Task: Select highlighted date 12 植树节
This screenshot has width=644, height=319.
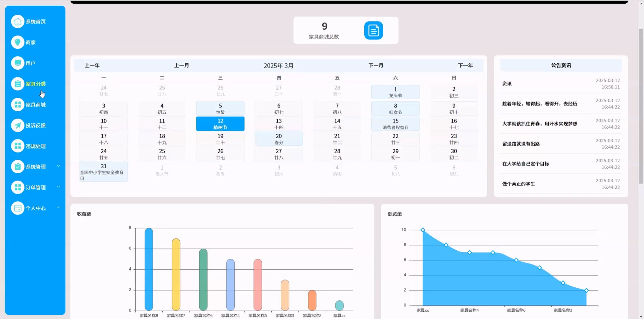Action: point(220,124)
